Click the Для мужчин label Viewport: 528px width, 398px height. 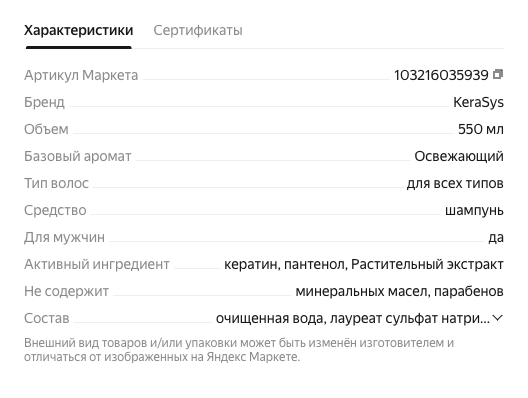pyautogui.click(x=64, y=237)
